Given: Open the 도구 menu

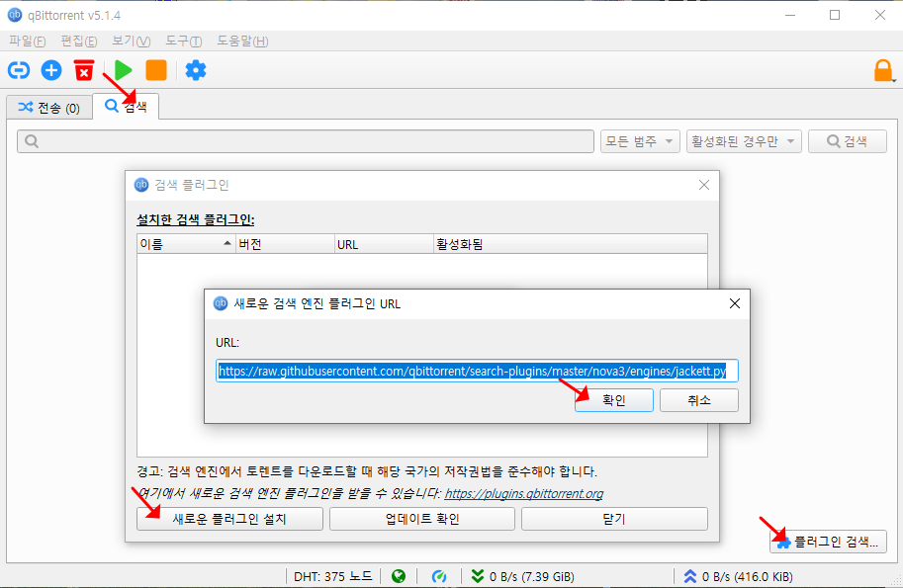Looking at the screenshot, I should point(183,41).
